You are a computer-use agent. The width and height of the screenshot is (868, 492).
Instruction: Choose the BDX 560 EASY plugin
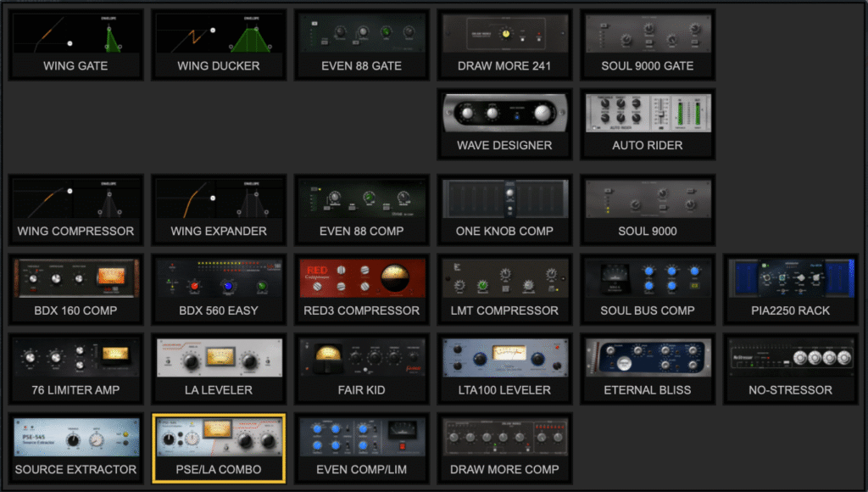219,289
